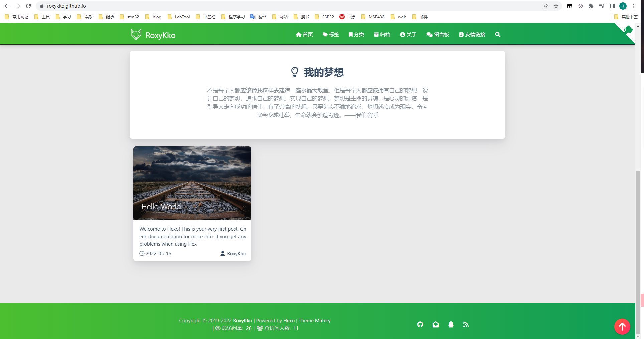Open the 分类 categories menu item
Viewport: 644px width, 339px height.
tap(356, 35)
